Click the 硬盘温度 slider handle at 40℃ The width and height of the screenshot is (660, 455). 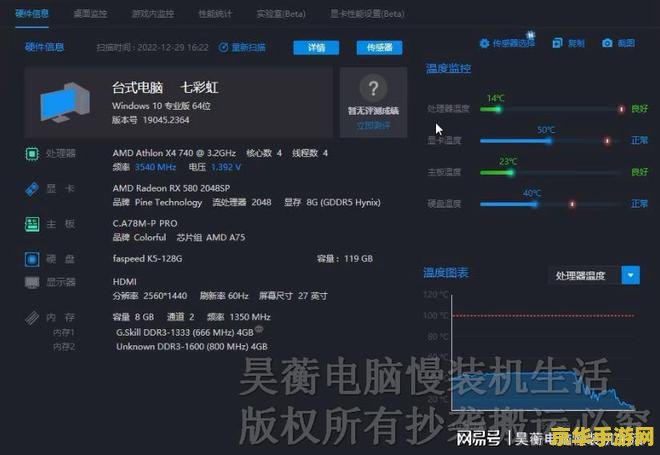tap(535, 205)
